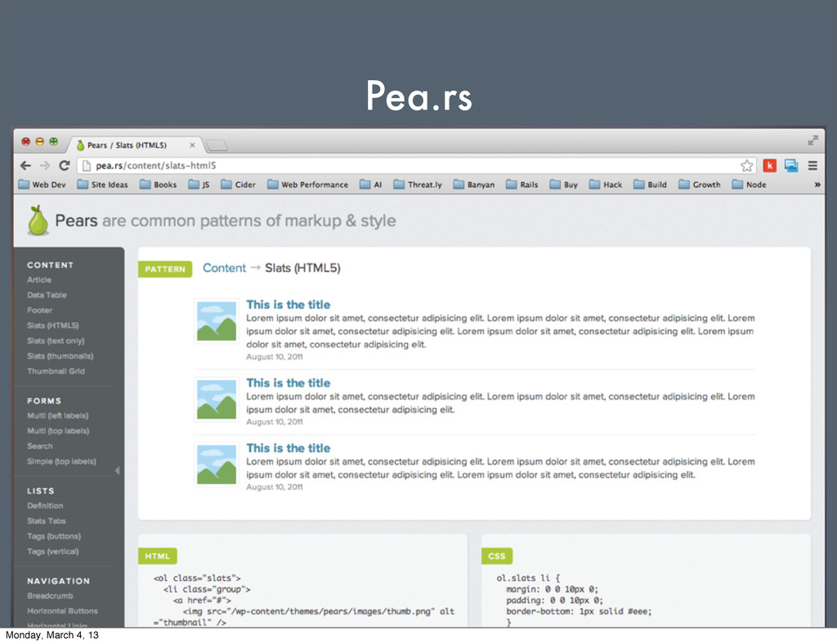The height and width of the screenshot is (644, 837).
Task: Select Slats (HTML5) in the sidebar
Action: coord(53,325)
